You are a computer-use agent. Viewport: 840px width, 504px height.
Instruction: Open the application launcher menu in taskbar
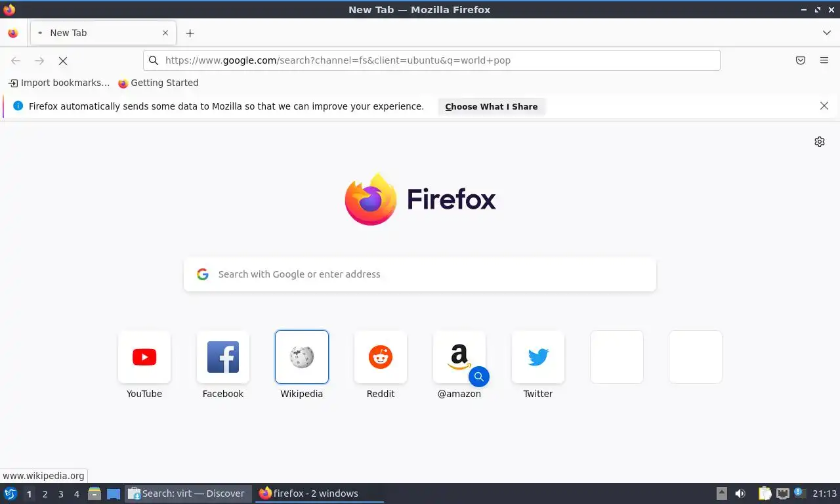10,493
